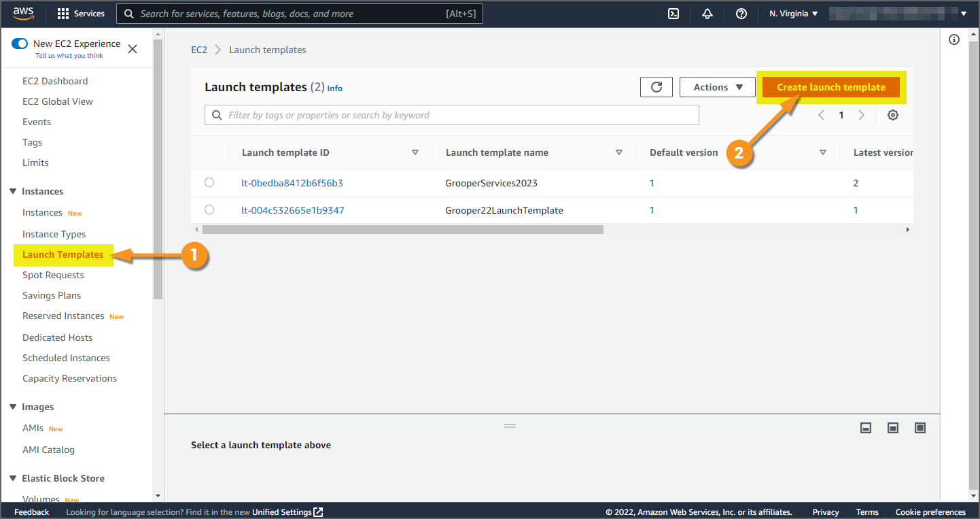Set details panel to half height
The image size is (980, 519).
(x=893, y=428)
